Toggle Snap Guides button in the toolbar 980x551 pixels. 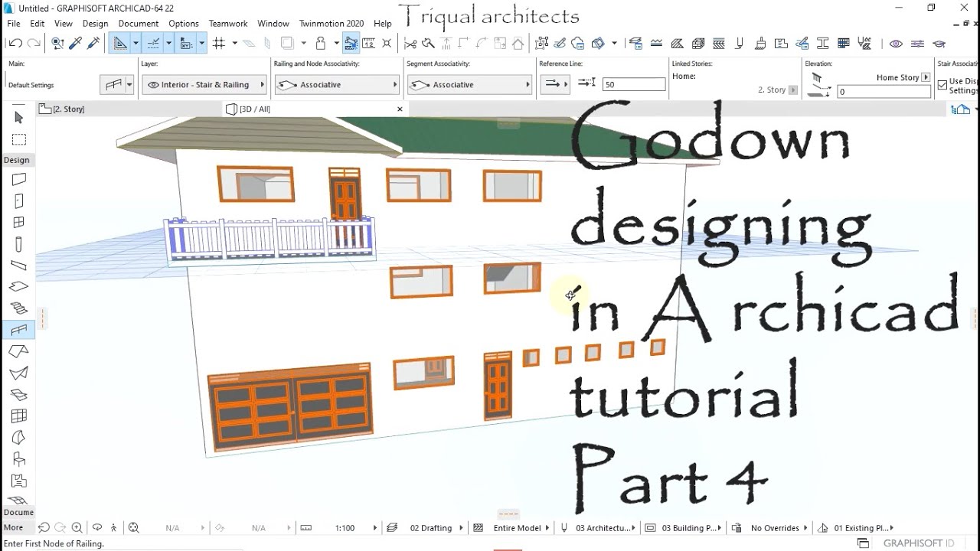pyautogui.click(x=153, y=44)
